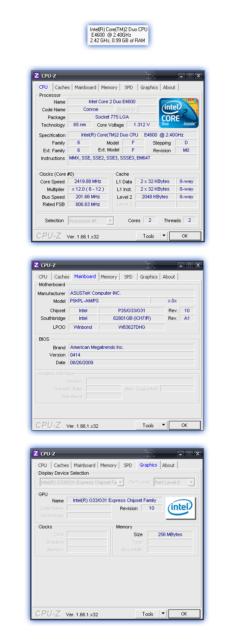Click the Tools button in Mainboard window
The image size is (232, 644).
148,425
